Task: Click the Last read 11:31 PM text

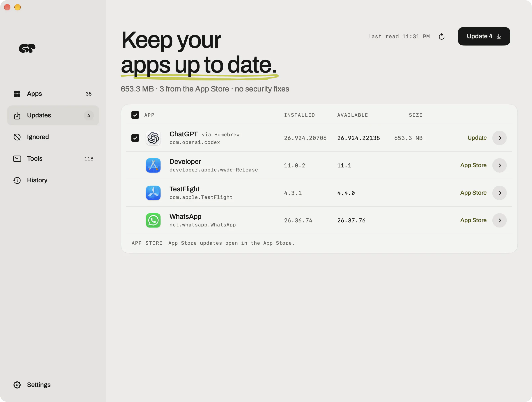Action: point(399,37)
